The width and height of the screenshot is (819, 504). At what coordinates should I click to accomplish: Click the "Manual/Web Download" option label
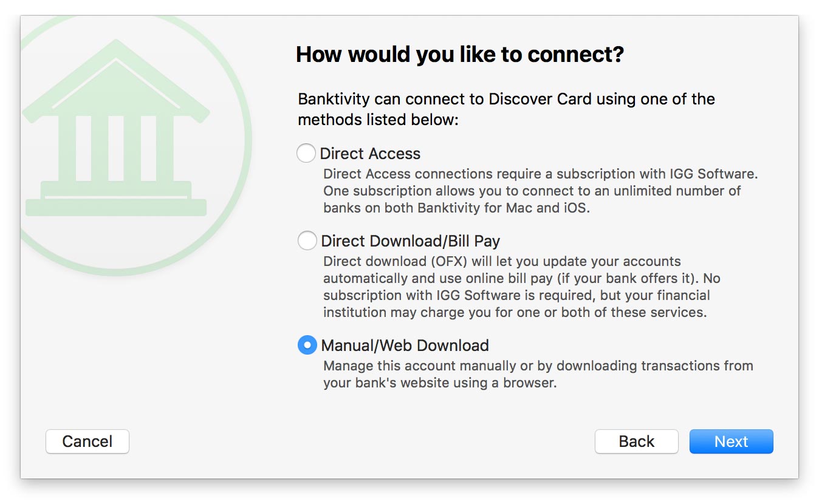pos(405,346)
